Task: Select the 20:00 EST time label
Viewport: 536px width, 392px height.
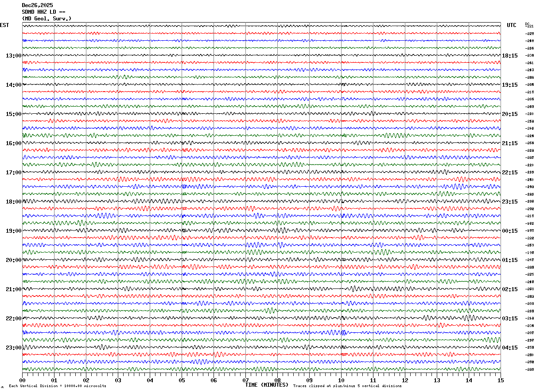Action: (x=14, y=260)
